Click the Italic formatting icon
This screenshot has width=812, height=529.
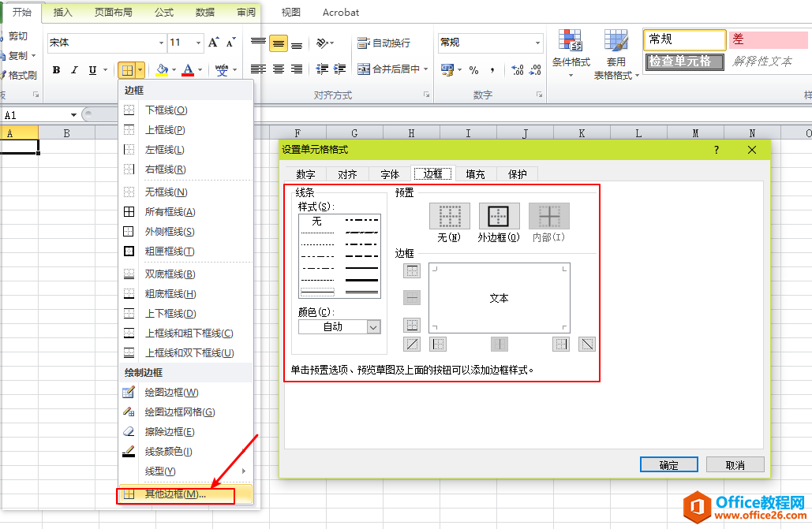coord(74,70)
